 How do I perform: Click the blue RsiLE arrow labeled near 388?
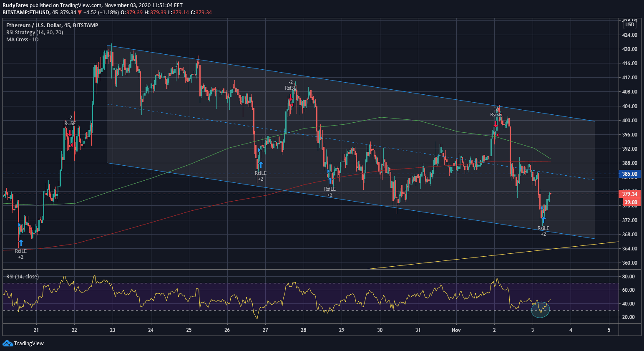click(261, 164)
